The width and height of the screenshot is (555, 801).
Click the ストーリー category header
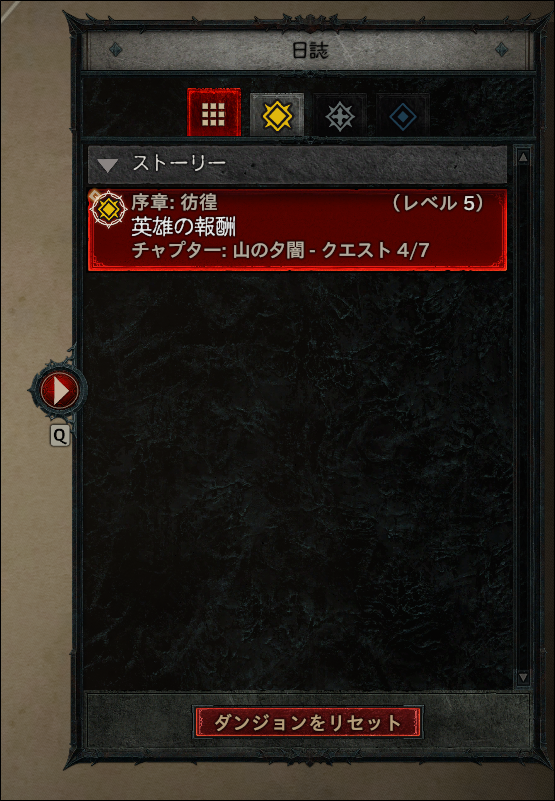point(297,164)
